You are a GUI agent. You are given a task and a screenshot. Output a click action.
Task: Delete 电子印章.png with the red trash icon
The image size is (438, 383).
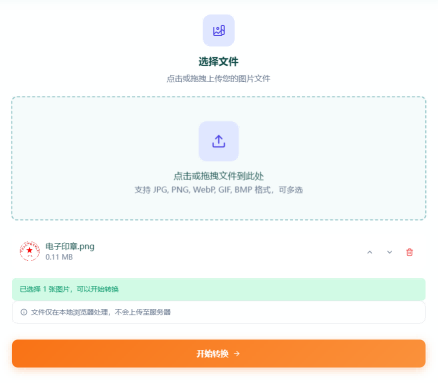click(x=410, y=252)
